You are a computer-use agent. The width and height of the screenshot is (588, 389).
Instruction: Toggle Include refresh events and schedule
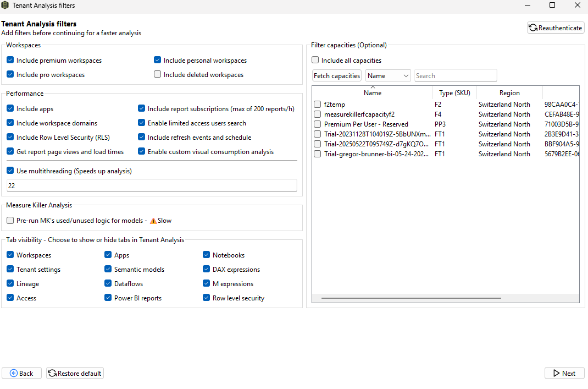coord(141,137)
